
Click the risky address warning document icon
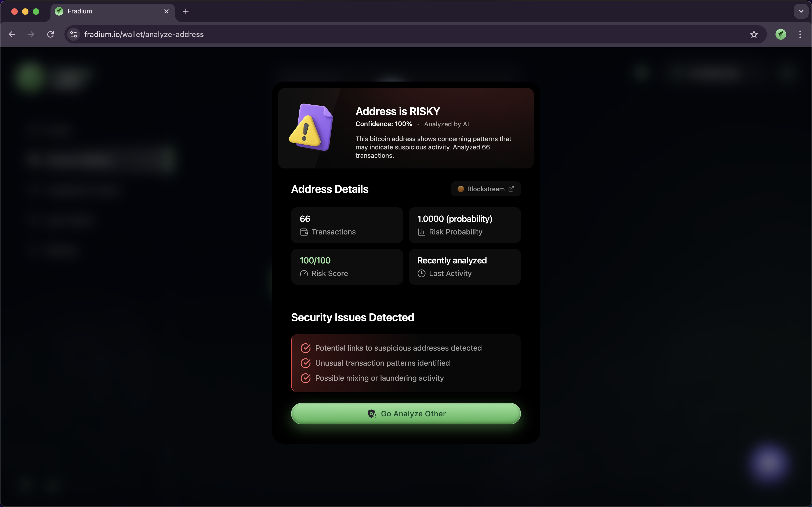coord(311,127)
